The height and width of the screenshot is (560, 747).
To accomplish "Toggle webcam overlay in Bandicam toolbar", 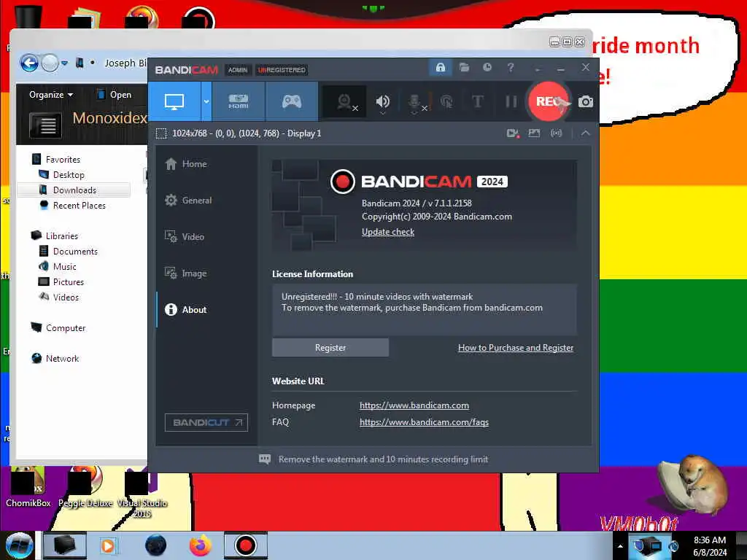I will pyautogui.click(x=345, y=101).
